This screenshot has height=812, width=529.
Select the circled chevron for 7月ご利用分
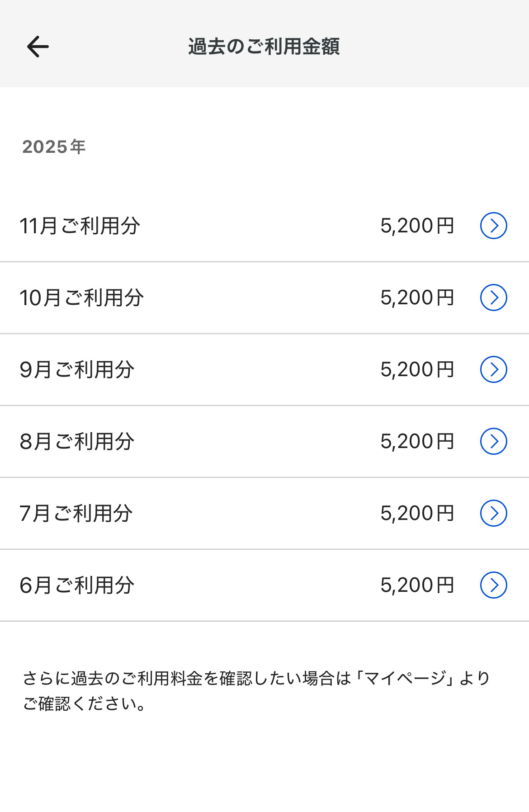[x=493, y=513]
